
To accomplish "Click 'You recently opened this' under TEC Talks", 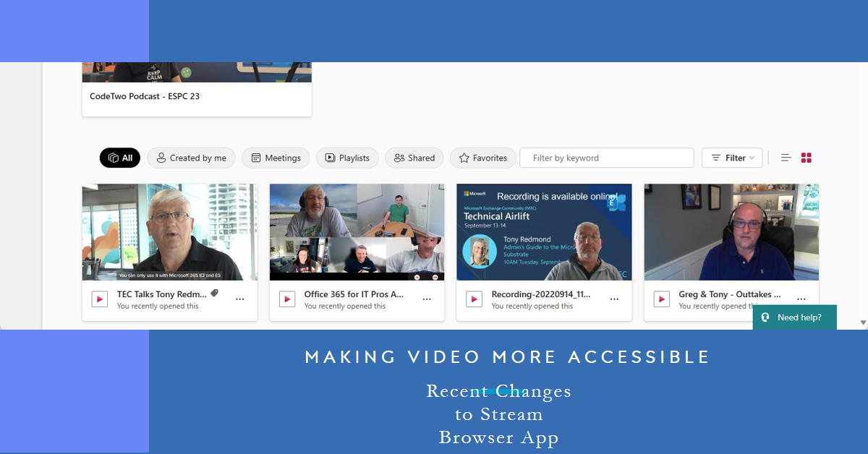I will click(158, 306).
